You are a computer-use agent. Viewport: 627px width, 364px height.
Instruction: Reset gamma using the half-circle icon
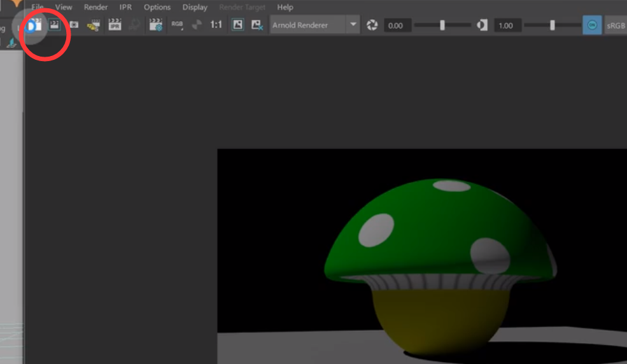coord(483,25)
